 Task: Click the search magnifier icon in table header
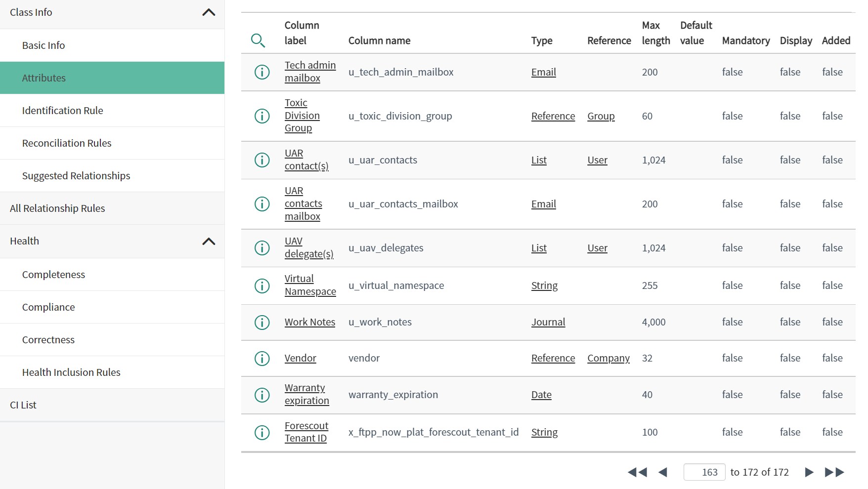click(x=258, y=41)
